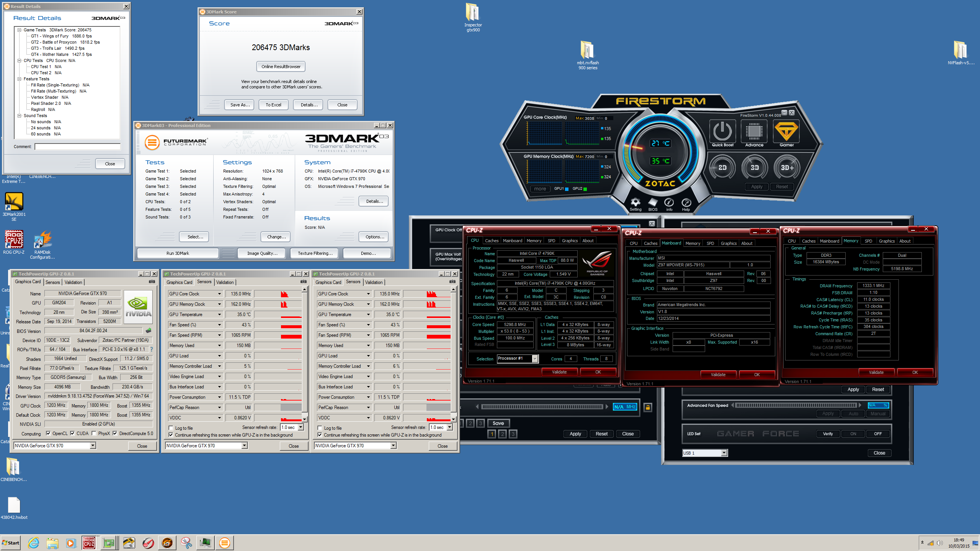980x551 pixels.
Task: Click the lock icon beside N/A MHz slider
Action: coord(648,407)
